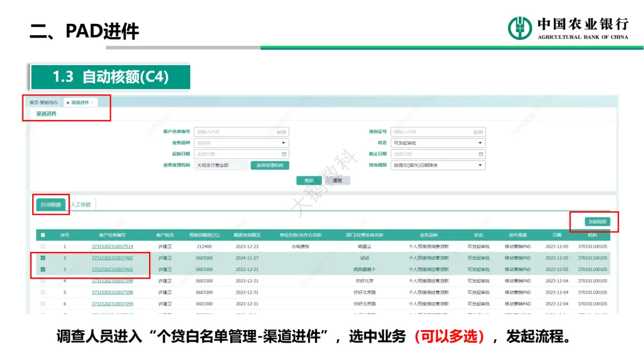Select the 自动核额 tab
Image resolution: width=644 pixels, height=363 pixels.
51,205
